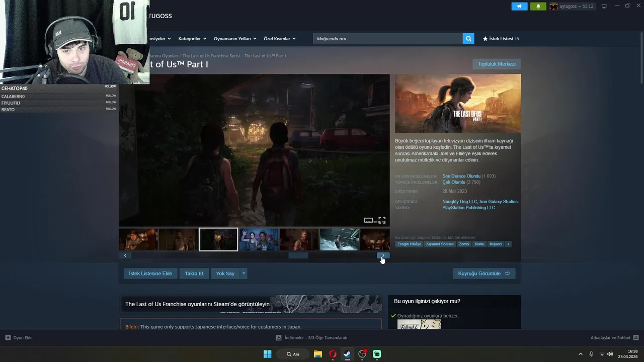Click İstek Listesine Ekle button
This screenshot has height=362, width=644.
point(150,274)
